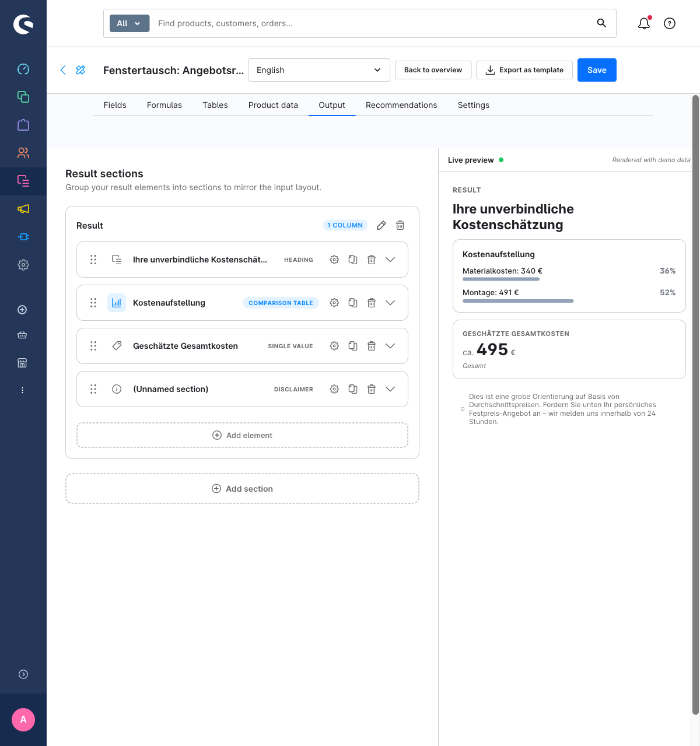700x746 pixels.
Task: Click the Montage progress bar in preview
Action: point(518,301)
